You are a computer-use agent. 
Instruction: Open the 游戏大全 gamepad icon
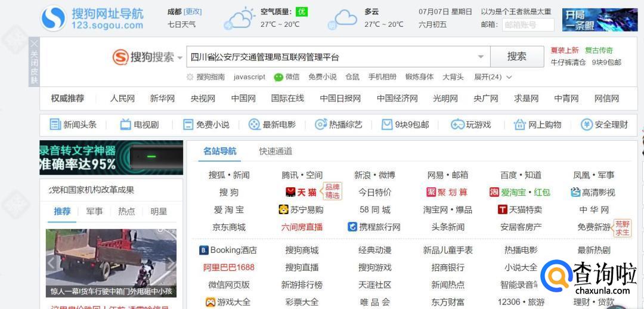point(210,302)
